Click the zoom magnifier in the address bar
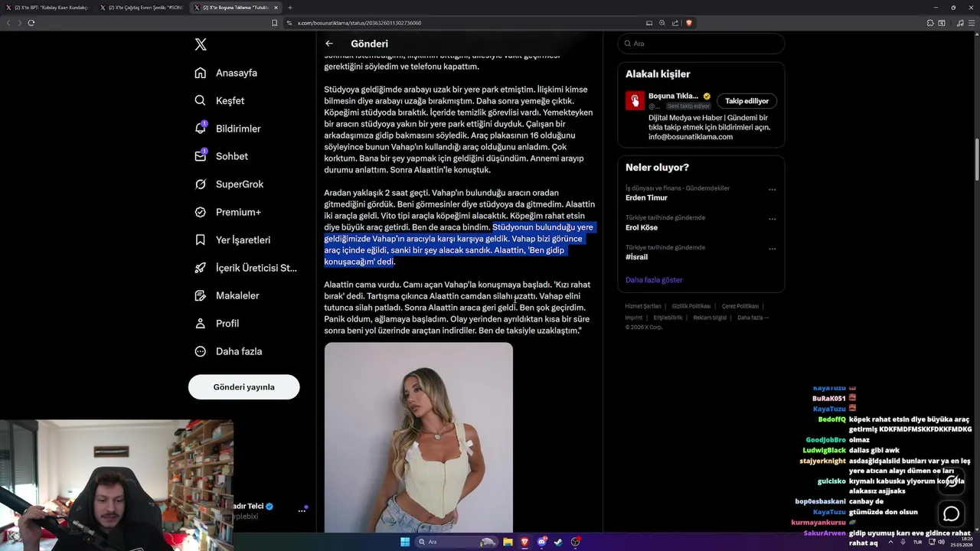The image size is (980, 551). (662, 23)
